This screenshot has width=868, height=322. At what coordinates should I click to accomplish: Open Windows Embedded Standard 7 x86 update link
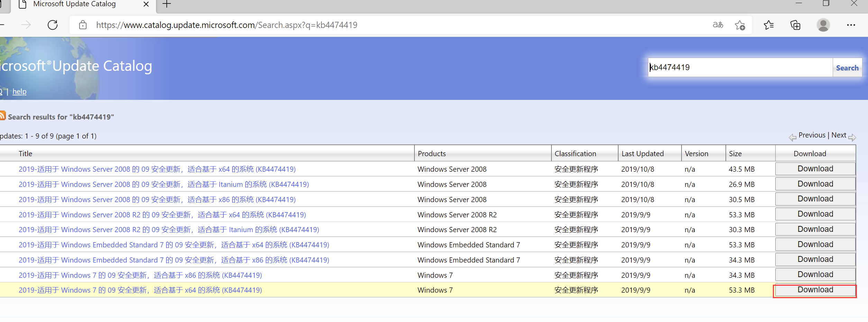coord(174,260)
